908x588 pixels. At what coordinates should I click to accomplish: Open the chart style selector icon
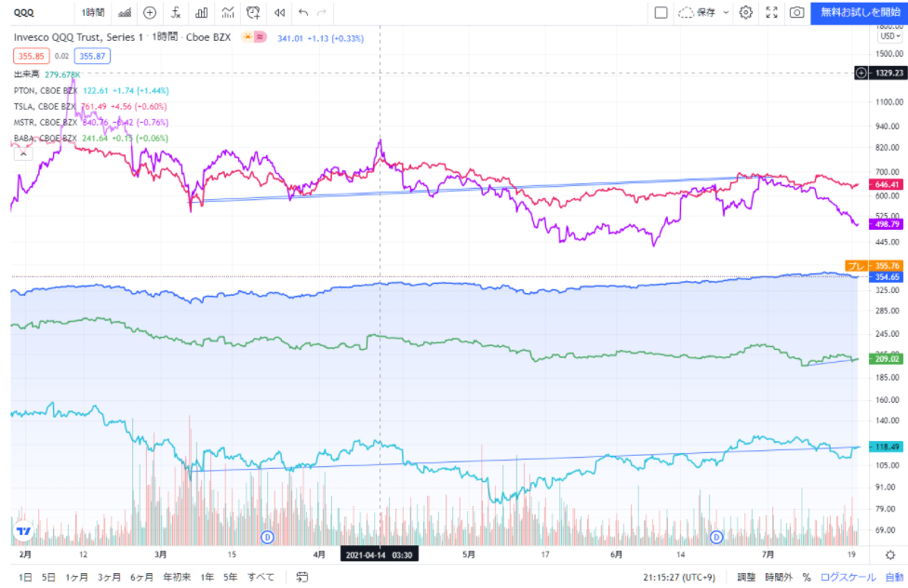coord(125,13)
